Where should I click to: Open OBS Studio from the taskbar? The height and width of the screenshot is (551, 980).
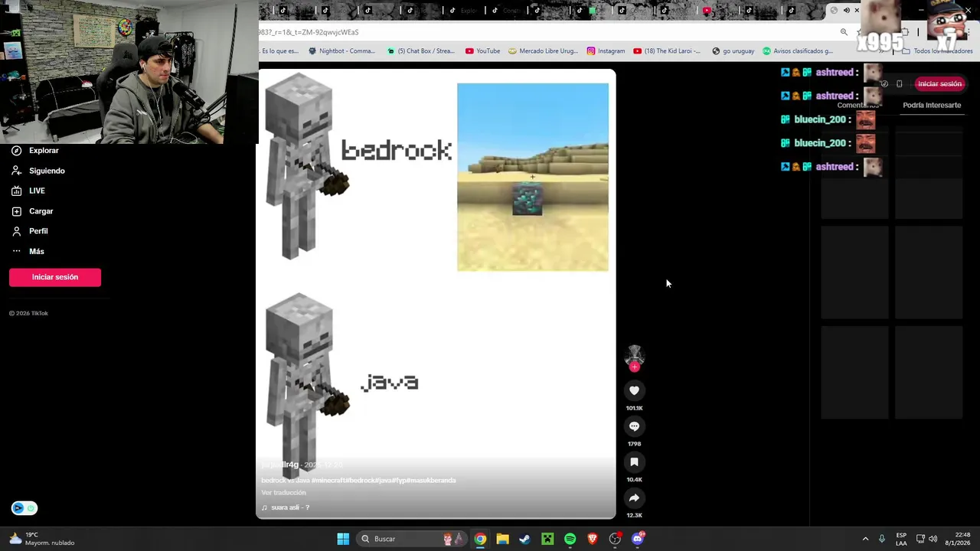tap(615, 539)
